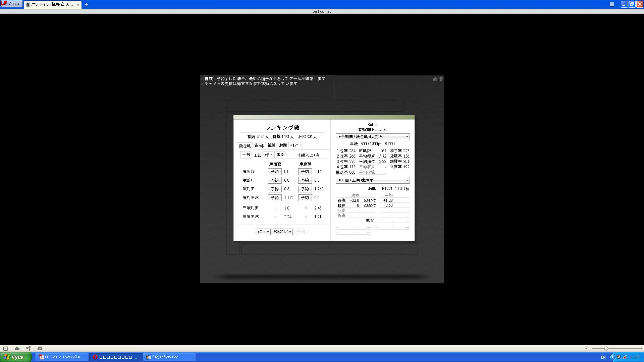Screen dimensions: 644x362
Task: Expand the 月間 / 上南 喰アリ赤 dropdown
Action: click(373, 180)
